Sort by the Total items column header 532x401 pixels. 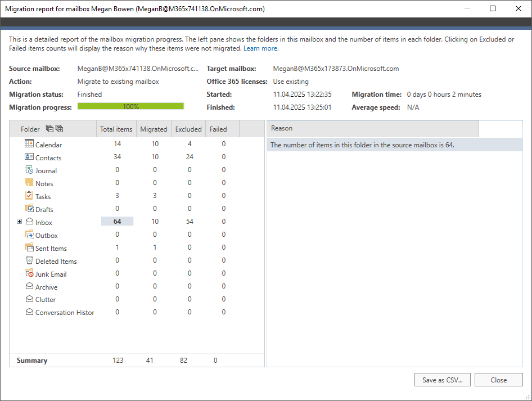(x=116, y=129)
